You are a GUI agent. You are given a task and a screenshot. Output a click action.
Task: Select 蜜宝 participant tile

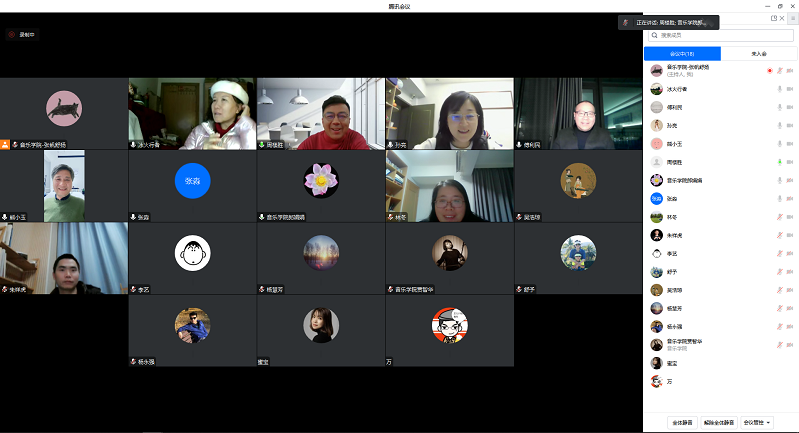[x=321, y=331]
